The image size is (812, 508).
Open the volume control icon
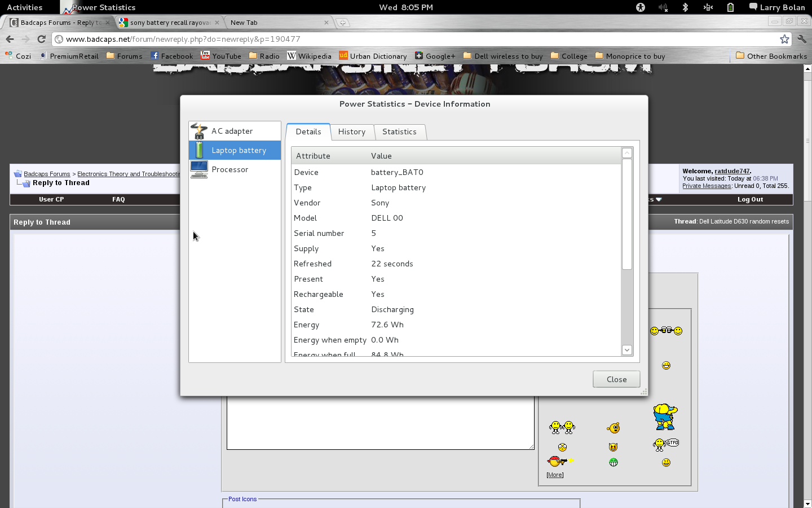(663, 7)
